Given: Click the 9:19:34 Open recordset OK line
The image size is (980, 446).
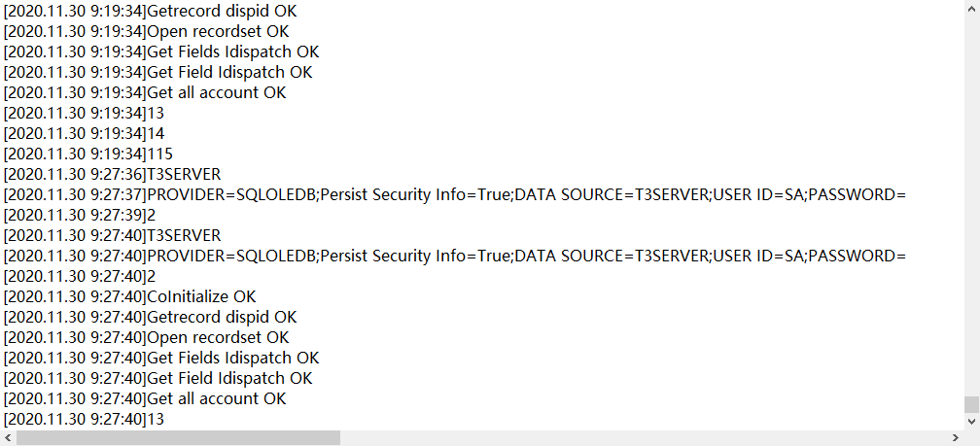Looking at the screenshot, I should (x=146, y=31).
